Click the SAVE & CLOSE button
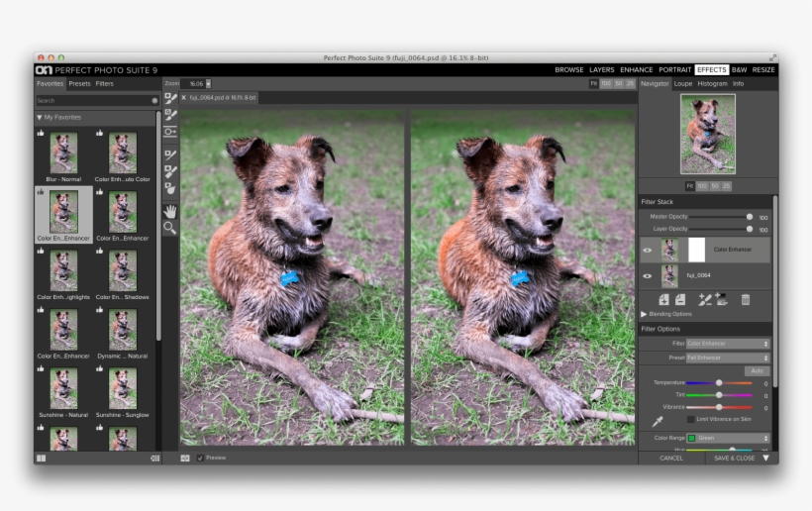The image size is (812, 511). (735, 459)
